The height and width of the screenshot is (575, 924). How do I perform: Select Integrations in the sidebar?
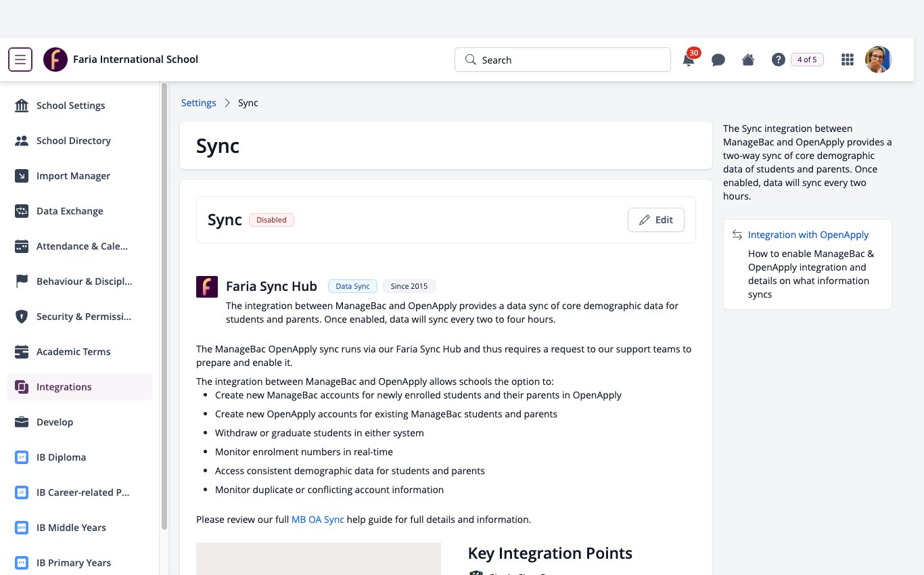(x=80, y=387)
